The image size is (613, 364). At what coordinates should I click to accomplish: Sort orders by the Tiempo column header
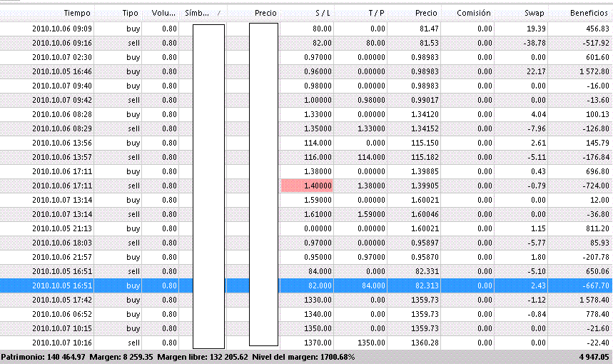77,14
